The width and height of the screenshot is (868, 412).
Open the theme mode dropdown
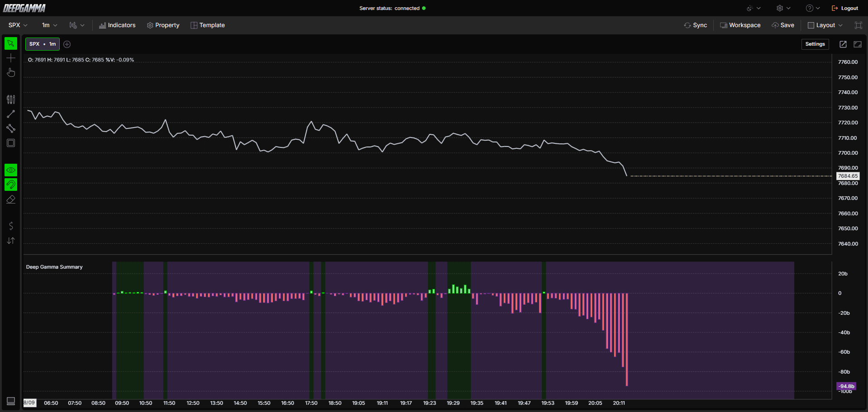(x=754, y=8)
